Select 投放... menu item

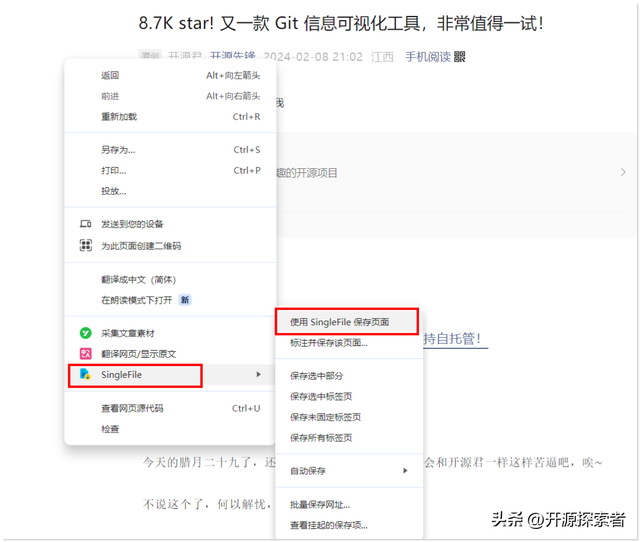pos(170,191)
